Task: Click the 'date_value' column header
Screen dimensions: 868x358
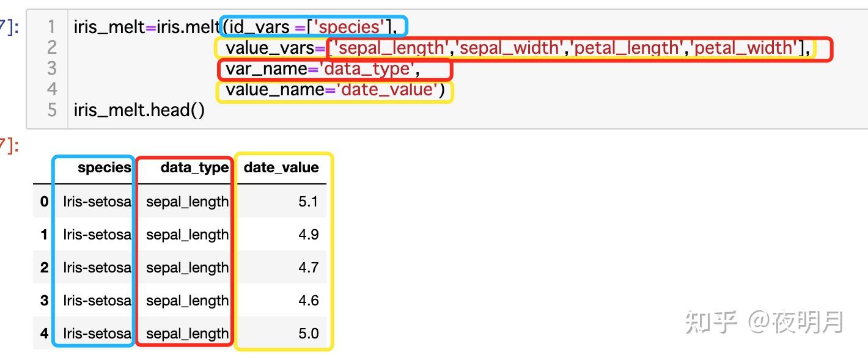Action: click(281, 168)
